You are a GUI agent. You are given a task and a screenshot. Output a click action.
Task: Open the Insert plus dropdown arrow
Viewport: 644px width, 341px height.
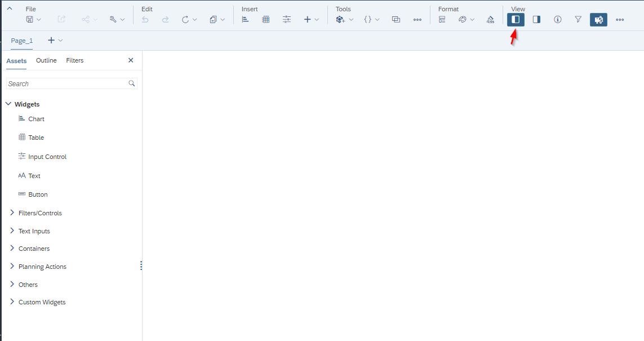(x=317, y=20)
